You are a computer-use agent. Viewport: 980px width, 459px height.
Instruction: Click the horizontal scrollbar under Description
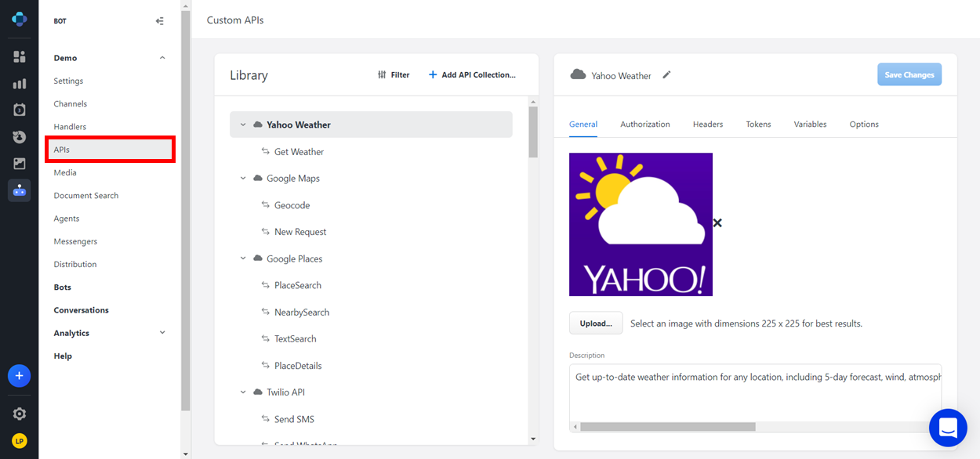(667, 427)
